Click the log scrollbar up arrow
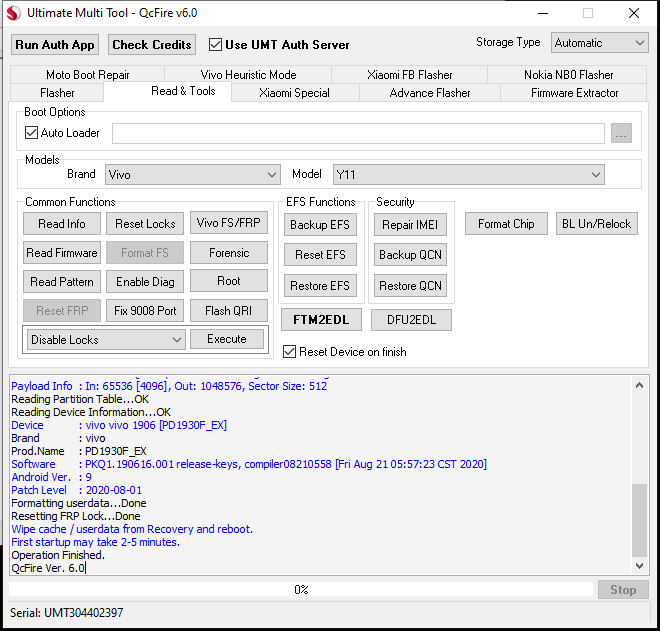 click(x=639, y=385)
